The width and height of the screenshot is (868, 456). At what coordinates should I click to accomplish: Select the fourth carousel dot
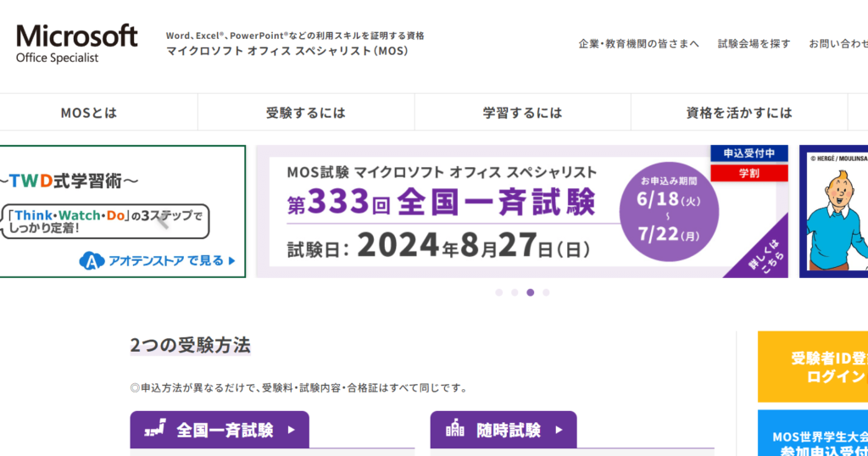click(546, 292)
